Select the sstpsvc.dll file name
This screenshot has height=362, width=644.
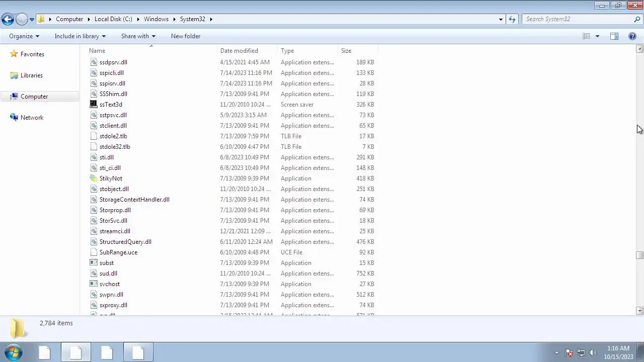113,115
